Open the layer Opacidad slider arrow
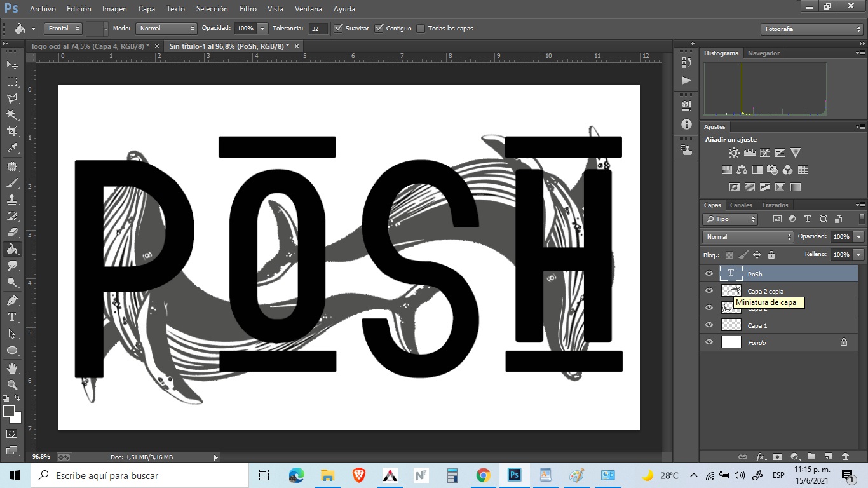This screenshot has width=868, height=488. point(859,236)
